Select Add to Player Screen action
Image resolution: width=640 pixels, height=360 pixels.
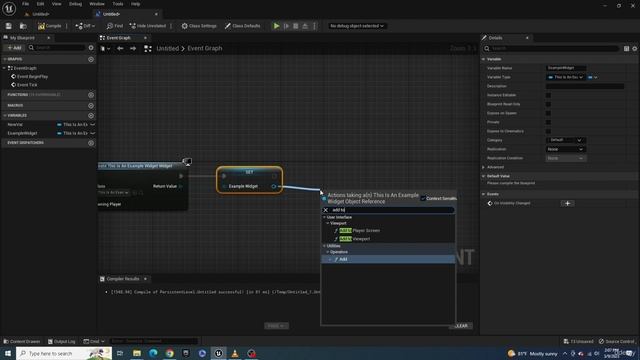(360, 231)
